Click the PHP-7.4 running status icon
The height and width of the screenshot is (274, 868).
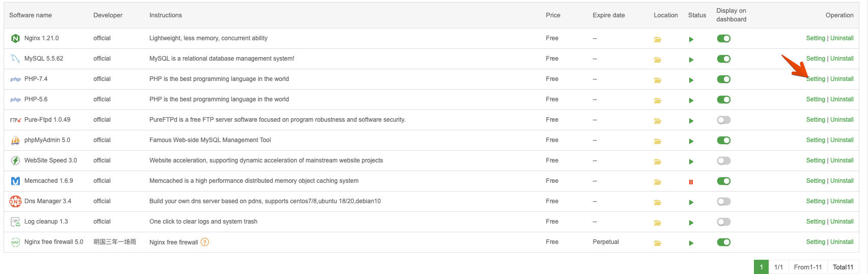click(691, 80)
